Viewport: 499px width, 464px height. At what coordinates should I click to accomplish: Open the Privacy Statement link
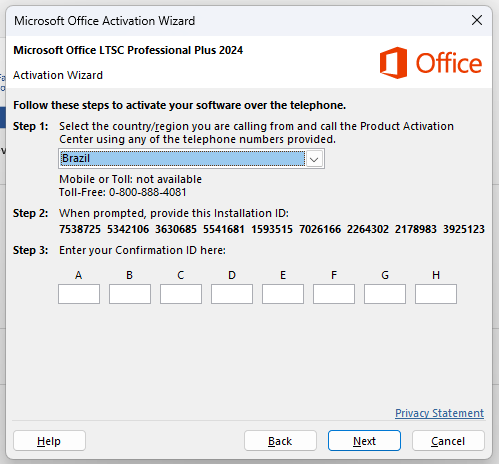tap(439, 413)
